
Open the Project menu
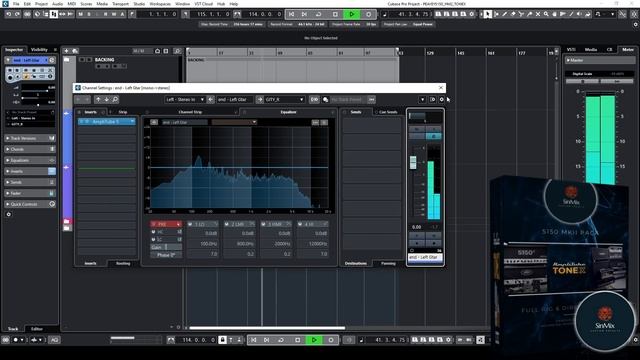41,4
